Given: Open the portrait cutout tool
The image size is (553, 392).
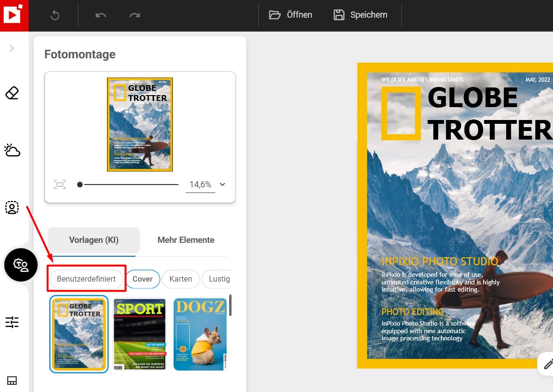Looking at the screenshot, I should tap(12, 207).
